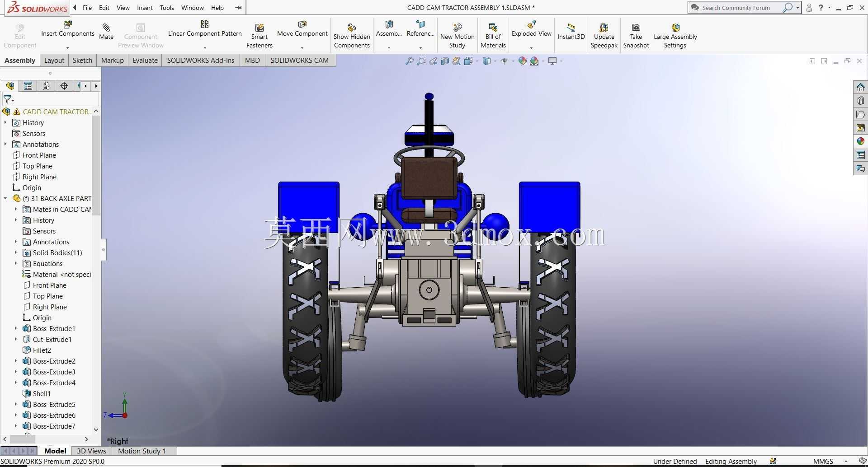
Task: Click the Edit Appearance icon
Action: (522, 61)
